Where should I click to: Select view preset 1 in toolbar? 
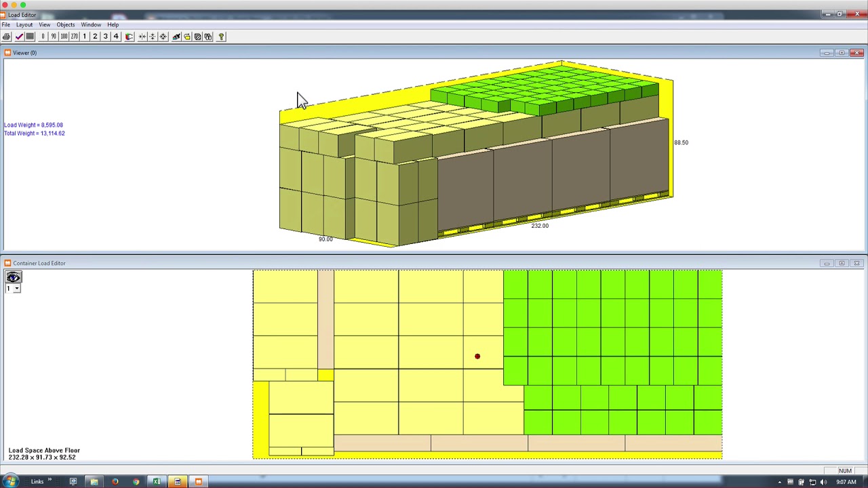click(85, 37)
